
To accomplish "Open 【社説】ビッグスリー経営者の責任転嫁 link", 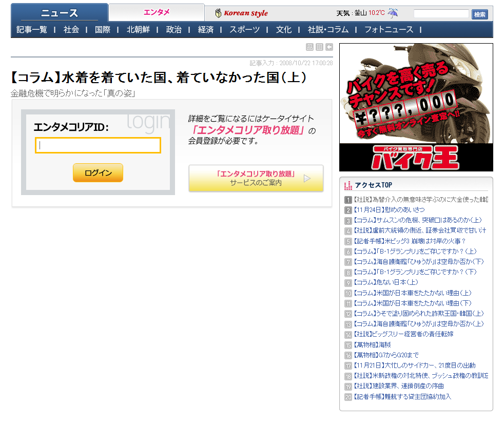I will tap(404, 334).
